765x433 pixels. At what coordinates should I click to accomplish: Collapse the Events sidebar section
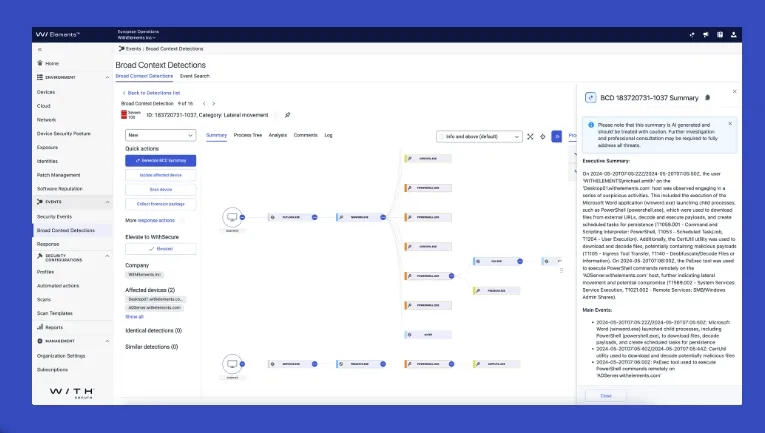tap(107, 202)
